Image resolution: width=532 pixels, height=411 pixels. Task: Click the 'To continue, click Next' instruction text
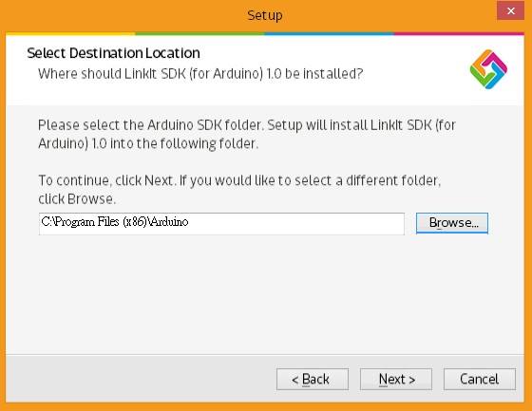tap(239, 190)
